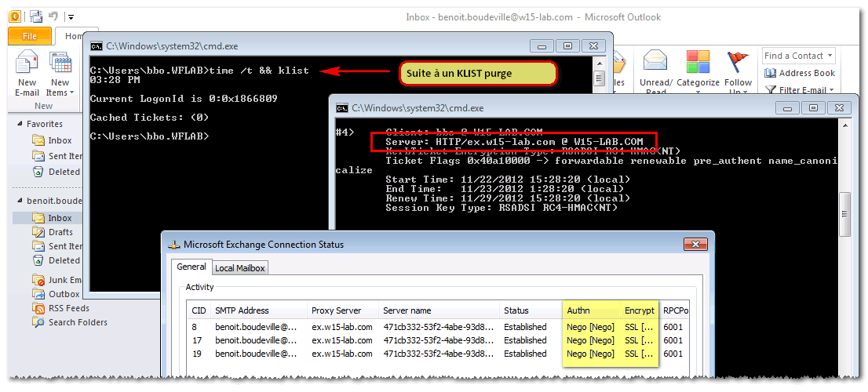Click the SMTP Address column header

point(258,310)
